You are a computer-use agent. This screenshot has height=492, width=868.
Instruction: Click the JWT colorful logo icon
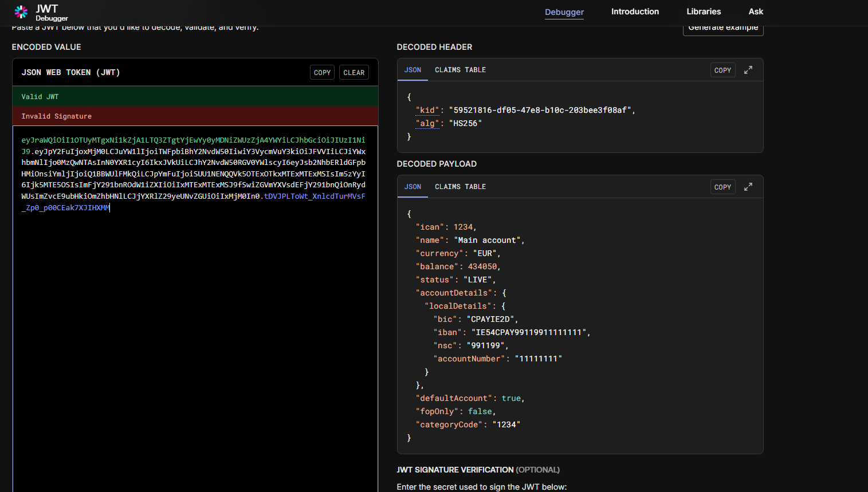[21, 11]
